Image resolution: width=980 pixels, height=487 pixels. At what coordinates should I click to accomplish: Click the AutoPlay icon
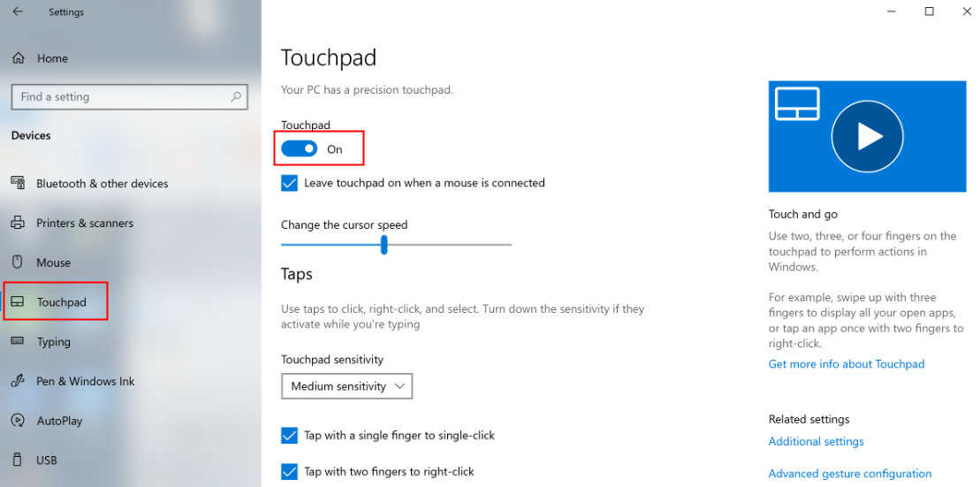click(18, 421)
